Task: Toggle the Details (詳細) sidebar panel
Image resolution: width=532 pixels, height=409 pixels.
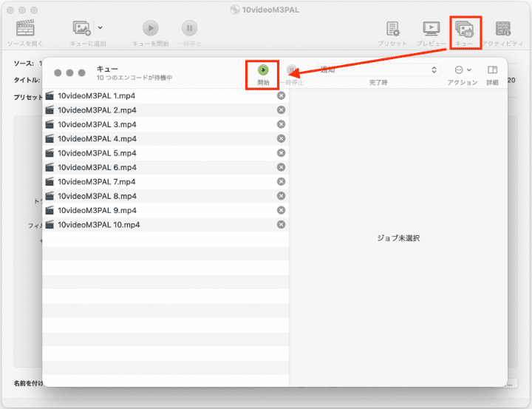Action: click(x=492, y=70)
